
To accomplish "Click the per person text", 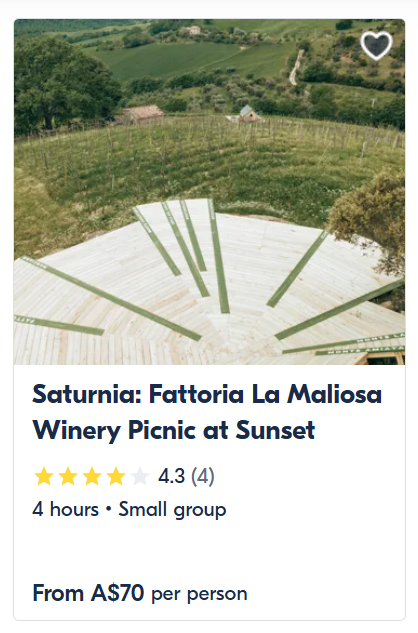I will (199, 595).
